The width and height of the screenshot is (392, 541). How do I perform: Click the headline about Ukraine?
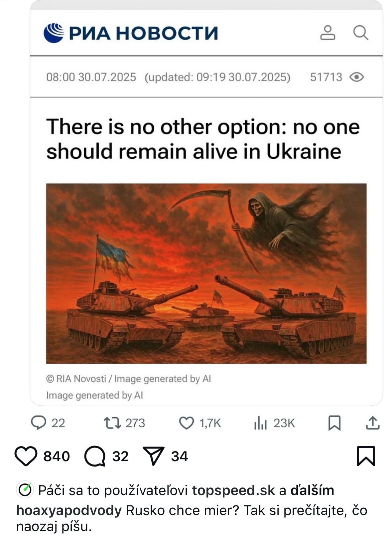[203, 139]
